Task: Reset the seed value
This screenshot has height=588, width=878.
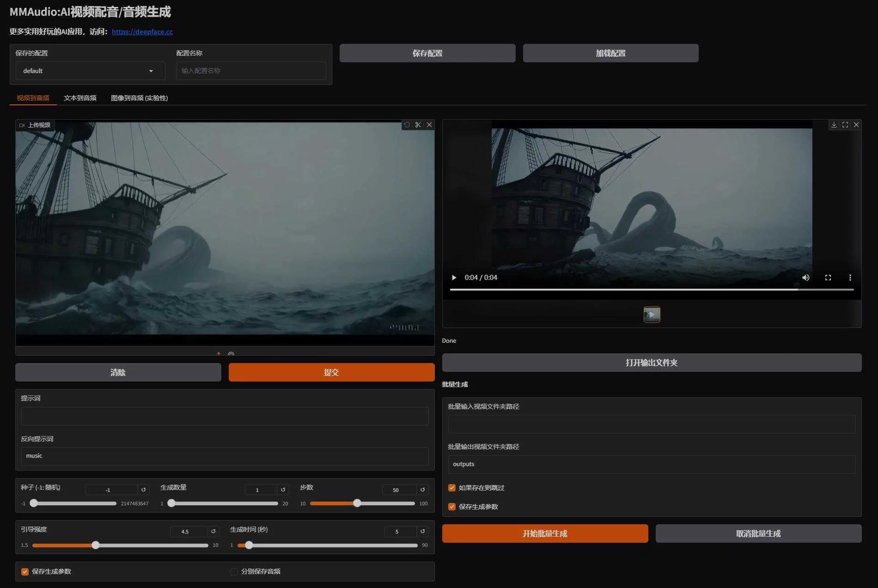Action: tap(143, 490)
